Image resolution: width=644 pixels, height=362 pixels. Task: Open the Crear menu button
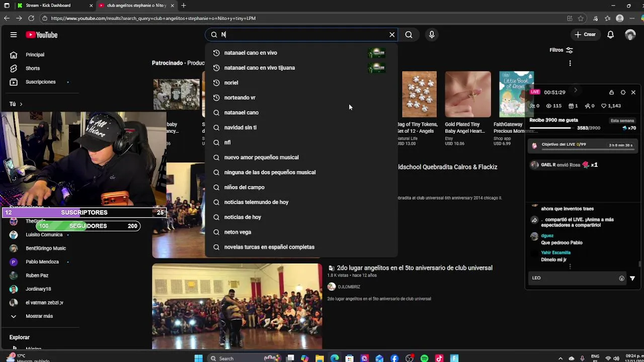[x=585, y=35]
